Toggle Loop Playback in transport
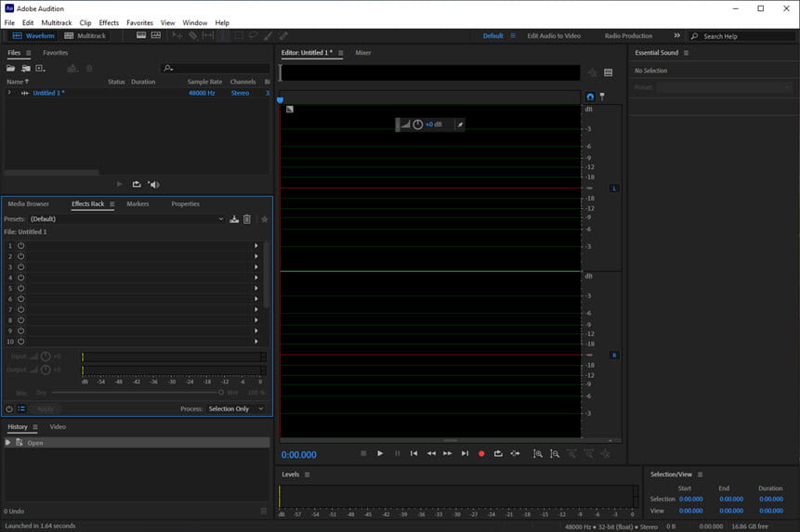 click(498, 453)
